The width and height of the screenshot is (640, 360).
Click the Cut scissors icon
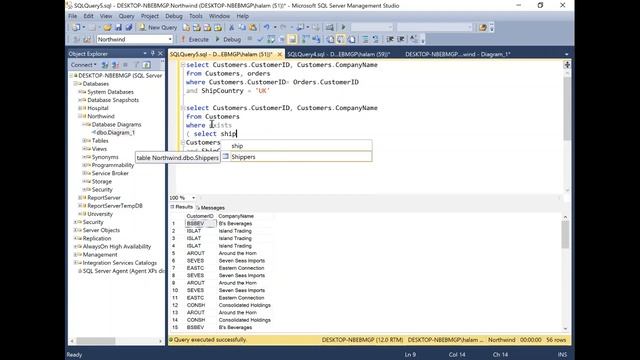[231, 27]
